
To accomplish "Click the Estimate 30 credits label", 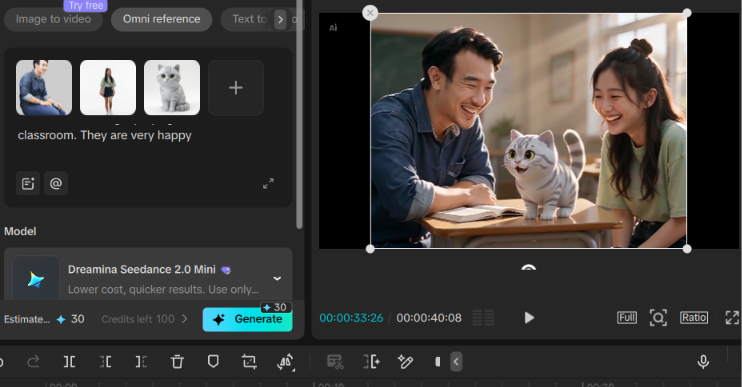I will [x=44, y=319].
